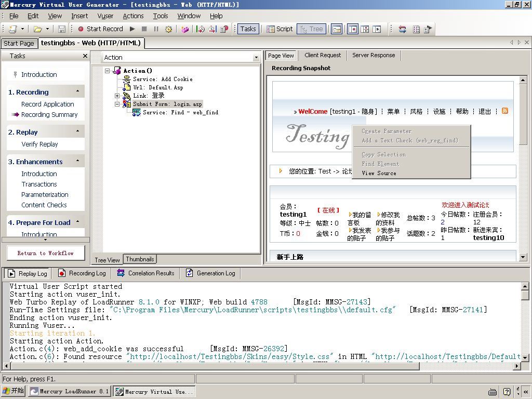Click the Pause toolbar icon
The height and width of the screenshot is (399, 532).
(156, 29)
